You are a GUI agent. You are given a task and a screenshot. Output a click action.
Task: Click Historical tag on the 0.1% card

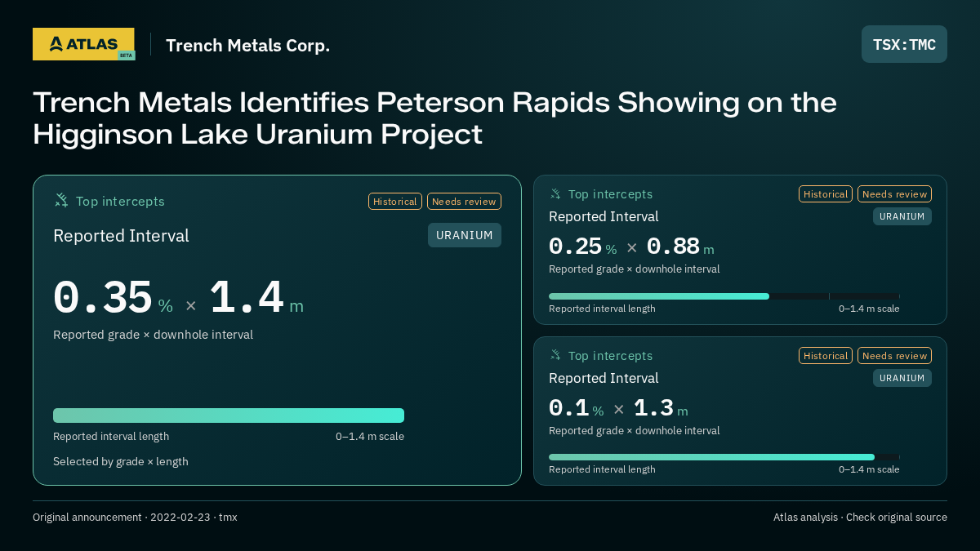[x=826, y=356]
